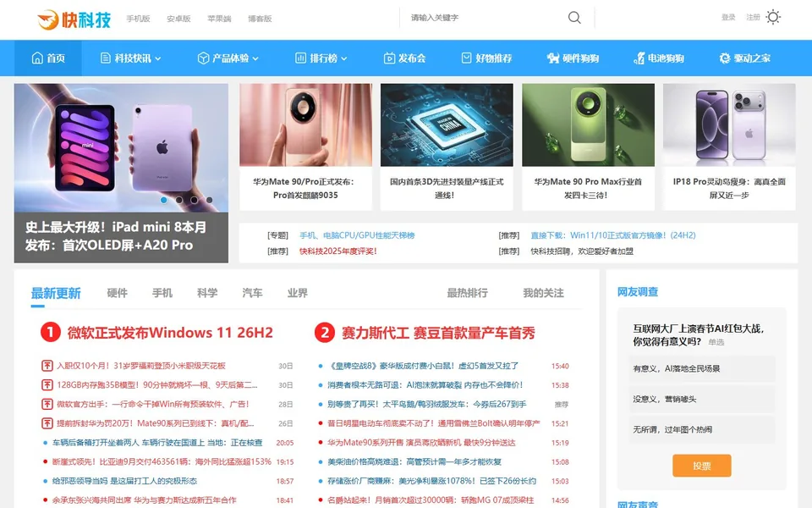Click the 登录 login link
The width and height of the screenshot is (812, 508).
pos(728,17)
